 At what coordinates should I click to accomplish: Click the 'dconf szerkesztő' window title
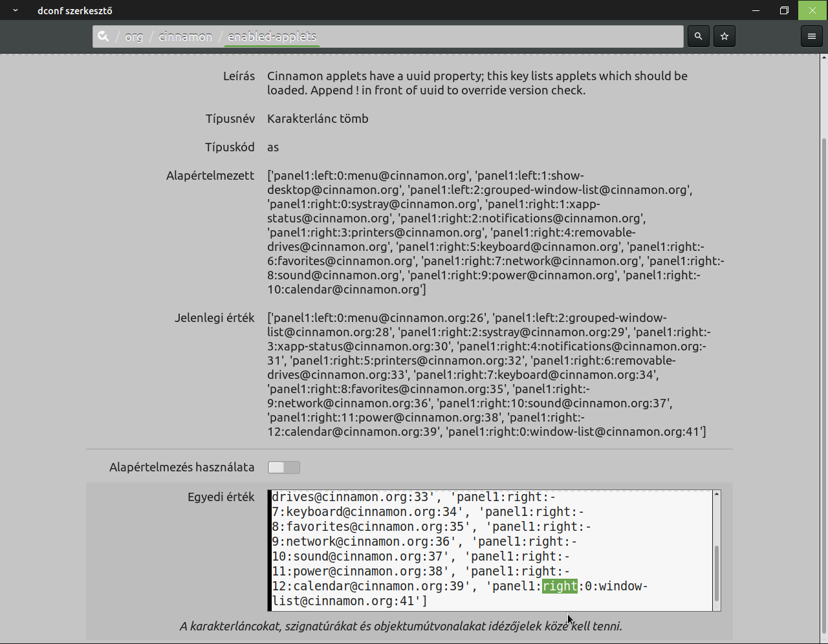(74, 10)
